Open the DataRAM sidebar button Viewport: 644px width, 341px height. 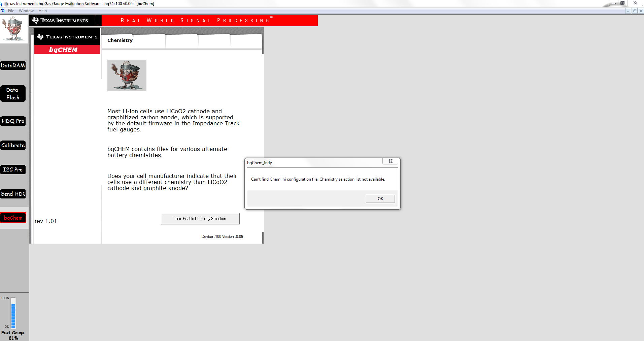pos(13,65)
